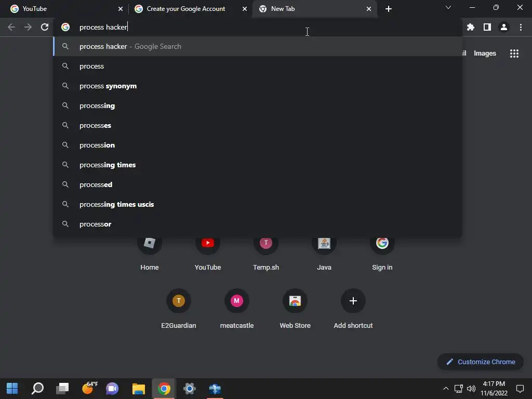
Task: Open the tab search chevron
Action: point(448,7)
